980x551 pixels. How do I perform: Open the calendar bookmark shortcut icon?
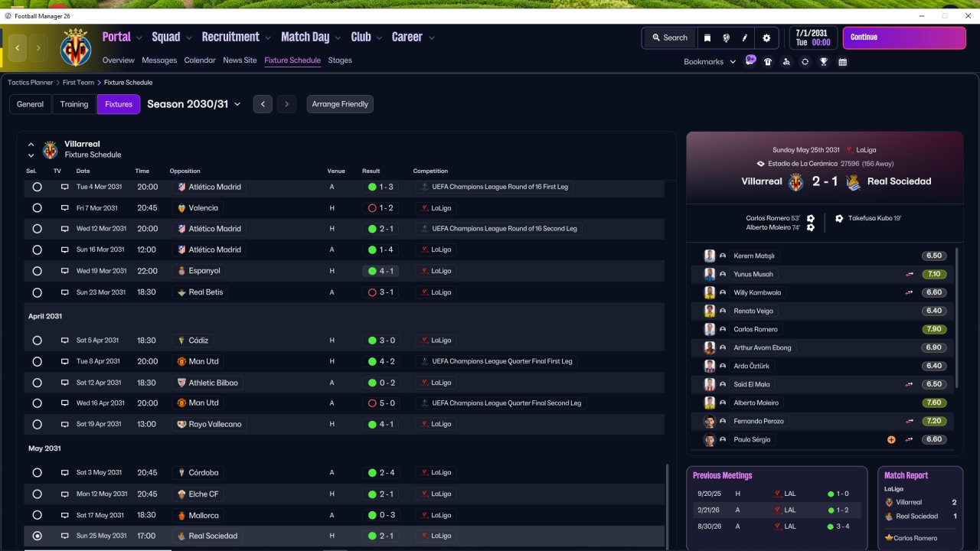click(842, 62)
